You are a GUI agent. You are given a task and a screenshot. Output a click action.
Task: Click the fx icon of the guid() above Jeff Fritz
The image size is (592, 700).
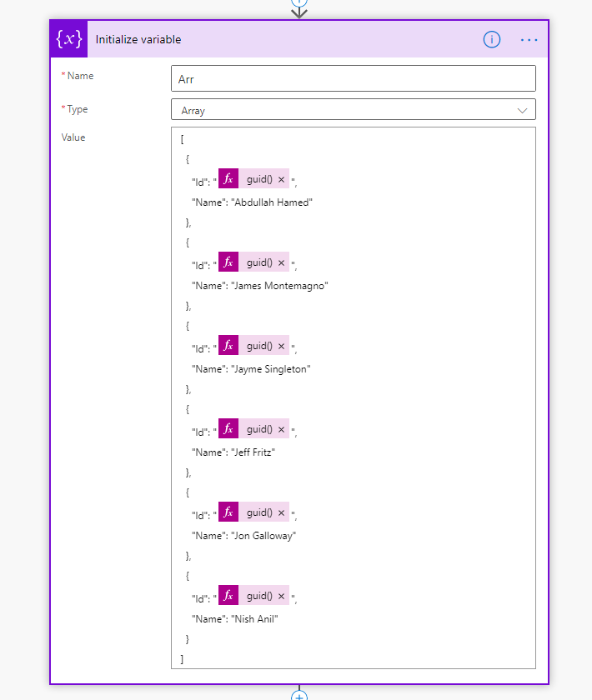pyautogui.click(x=228, y=429)
